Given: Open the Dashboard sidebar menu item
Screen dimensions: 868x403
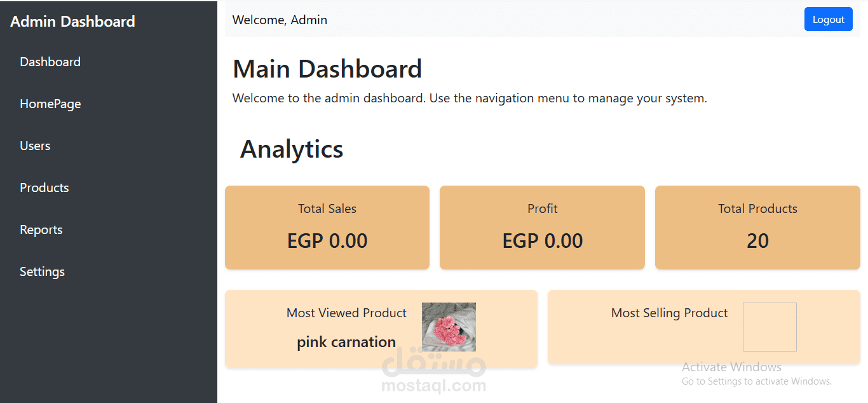Looking at the screenshot, I should (x=50, y=62).
